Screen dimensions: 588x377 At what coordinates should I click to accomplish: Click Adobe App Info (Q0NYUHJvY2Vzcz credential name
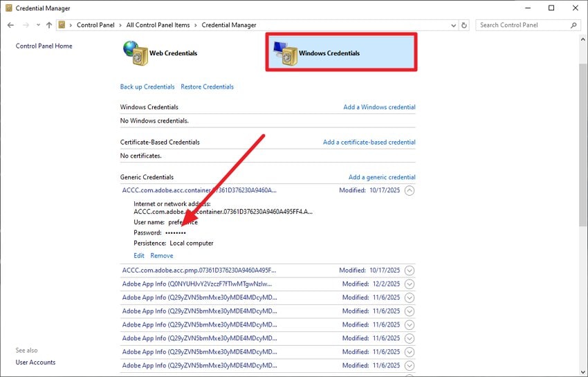pyautogui.click(x=197, y=284)
